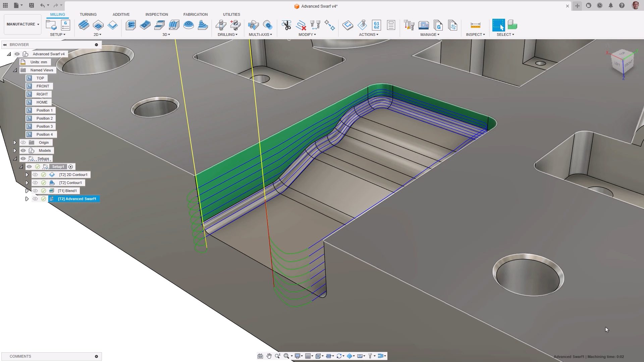The image size is (644, 362).
Task: Toggle the eye icon for [T1] Blend1
Action: point(35,191)
